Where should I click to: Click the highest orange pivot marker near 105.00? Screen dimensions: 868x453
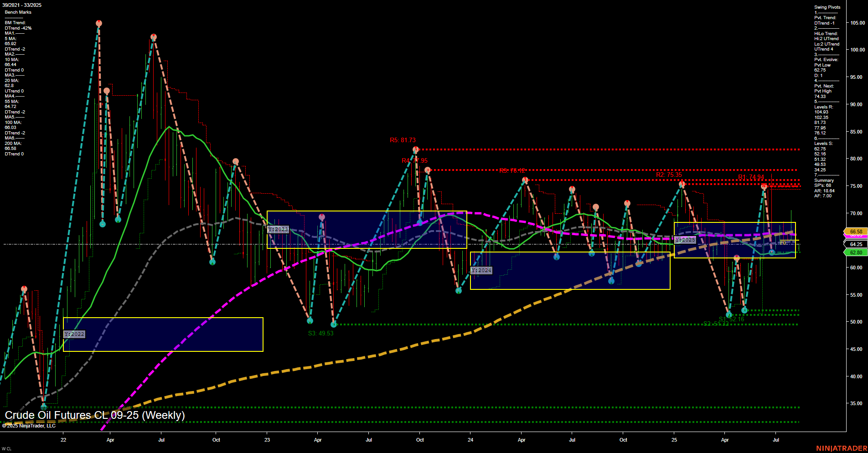99,22
